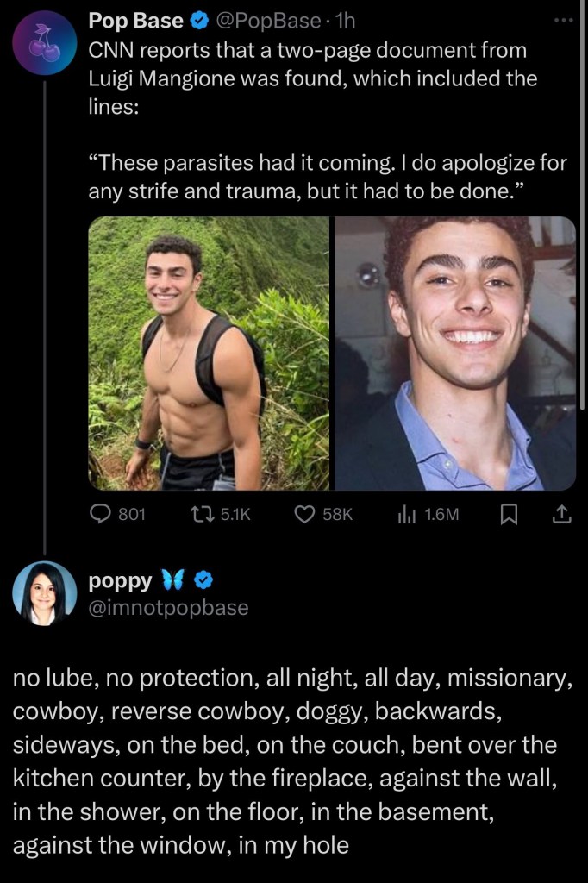The height and width of the screenshot is (883, 588).
Task: Like the Pop Base post
Action: click(304, 515)
